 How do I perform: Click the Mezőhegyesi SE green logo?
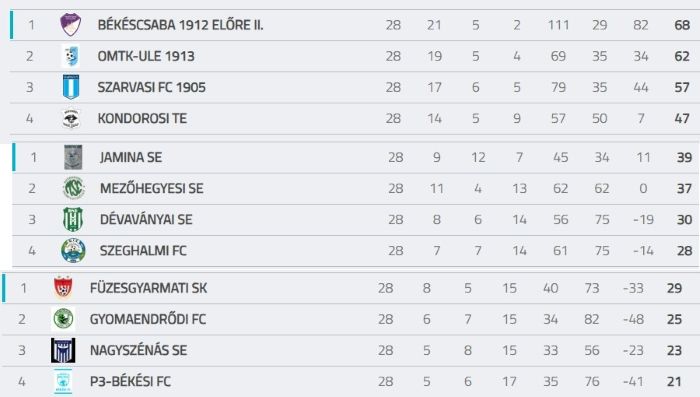click(x=73, y=188)
